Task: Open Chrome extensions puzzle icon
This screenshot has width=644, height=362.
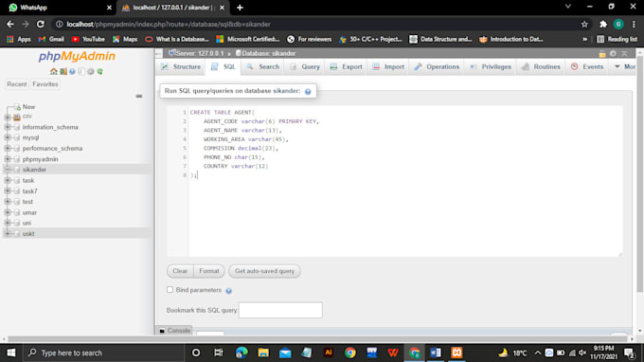Action: 603,25
